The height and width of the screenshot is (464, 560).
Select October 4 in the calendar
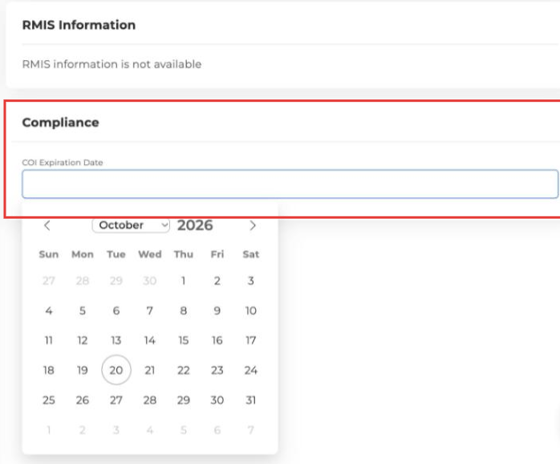point(49,310)
